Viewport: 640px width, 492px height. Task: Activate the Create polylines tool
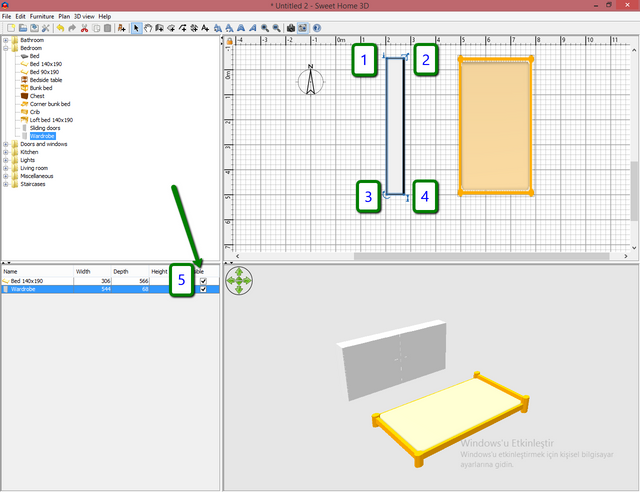pyautogui.click(x=182, y=28)
